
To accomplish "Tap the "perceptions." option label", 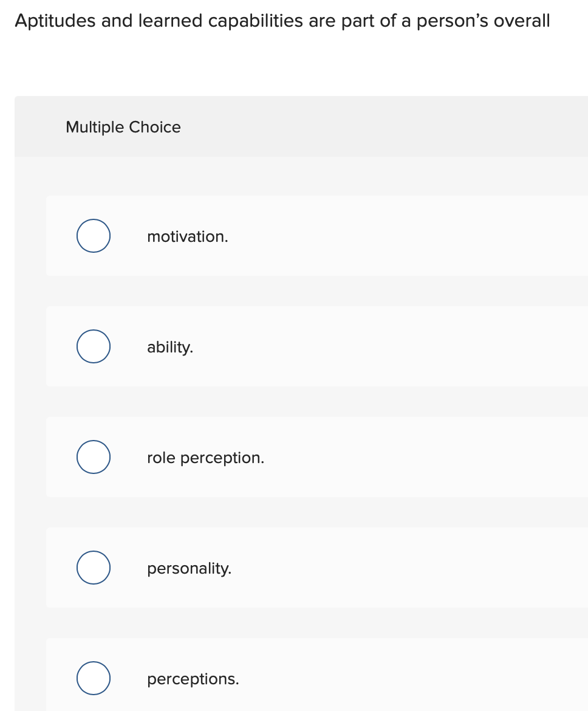I will pos(193,679).
